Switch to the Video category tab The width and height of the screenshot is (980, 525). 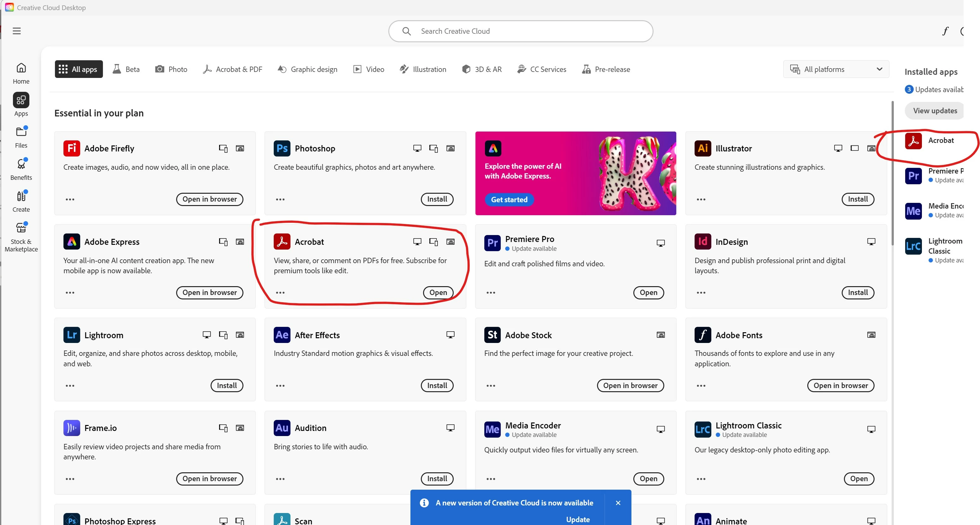pos(369,69)
